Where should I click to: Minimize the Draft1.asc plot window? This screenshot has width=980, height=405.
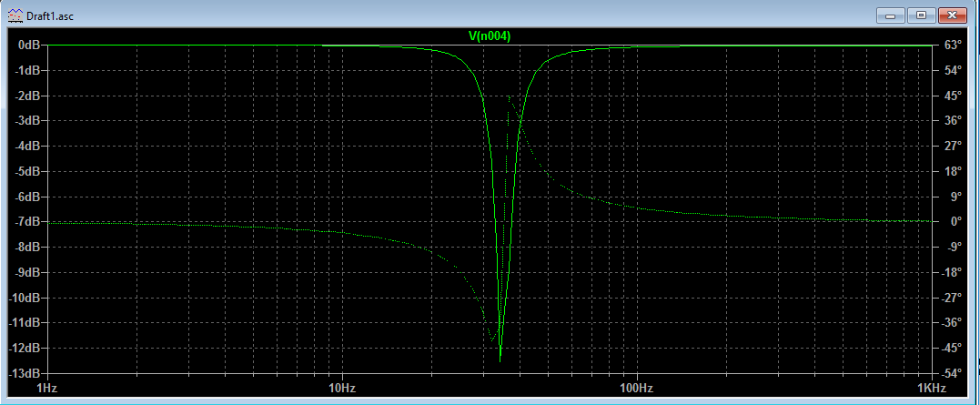(889, 15)
